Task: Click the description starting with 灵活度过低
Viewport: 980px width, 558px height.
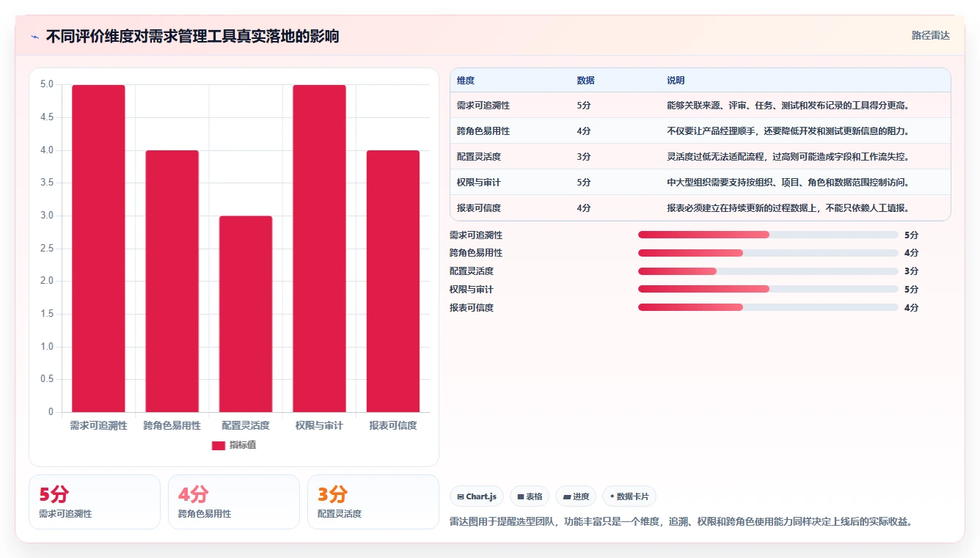Action: pos(789,157)
